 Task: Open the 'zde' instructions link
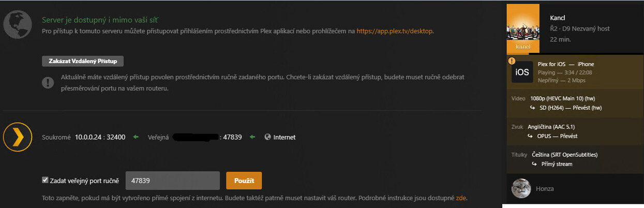coord(461,198)
